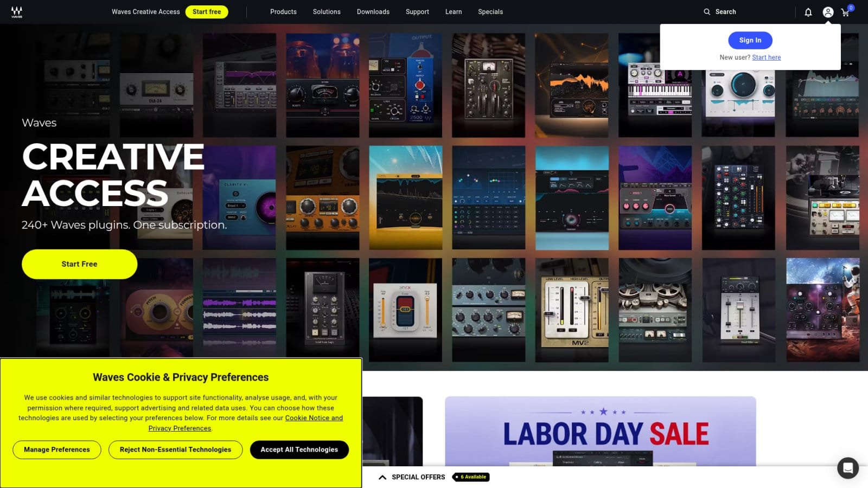
Task: Select Specials in the navigation bar
Action: (x=490, y=12)
